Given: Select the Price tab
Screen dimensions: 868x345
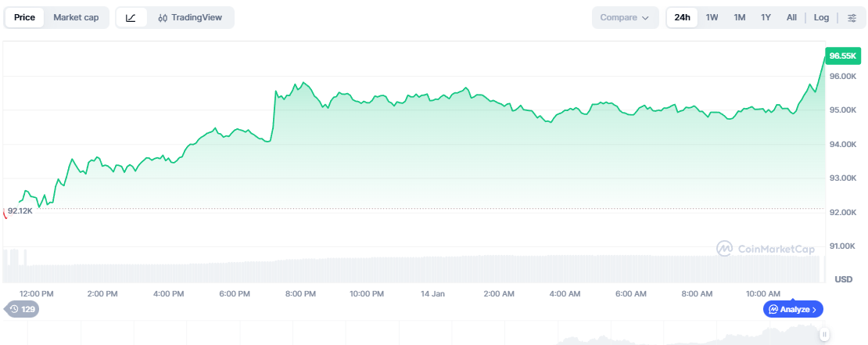Looking at the screenshot, I should (x=24, y=18).
